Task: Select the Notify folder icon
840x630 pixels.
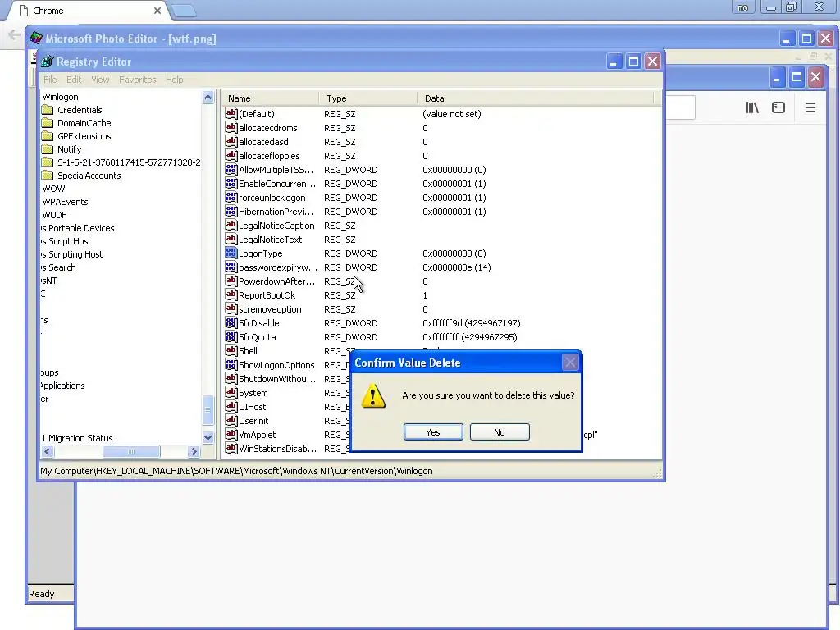Action: 48,149
